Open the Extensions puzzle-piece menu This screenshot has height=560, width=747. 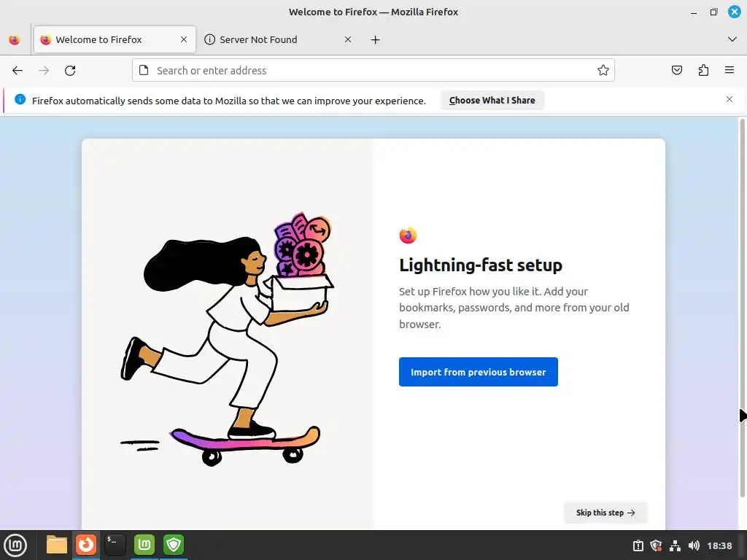coord(703,71)
